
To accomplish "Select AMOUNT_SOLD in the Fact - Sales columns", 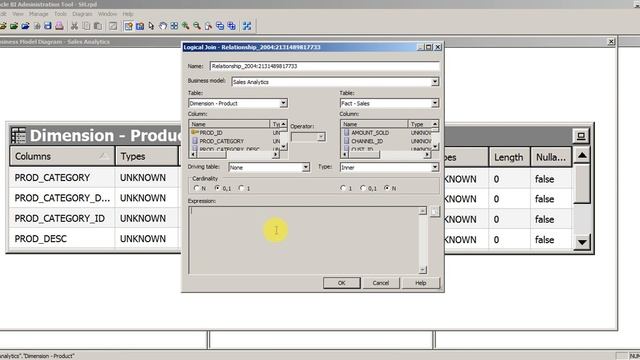I will 370,133.
